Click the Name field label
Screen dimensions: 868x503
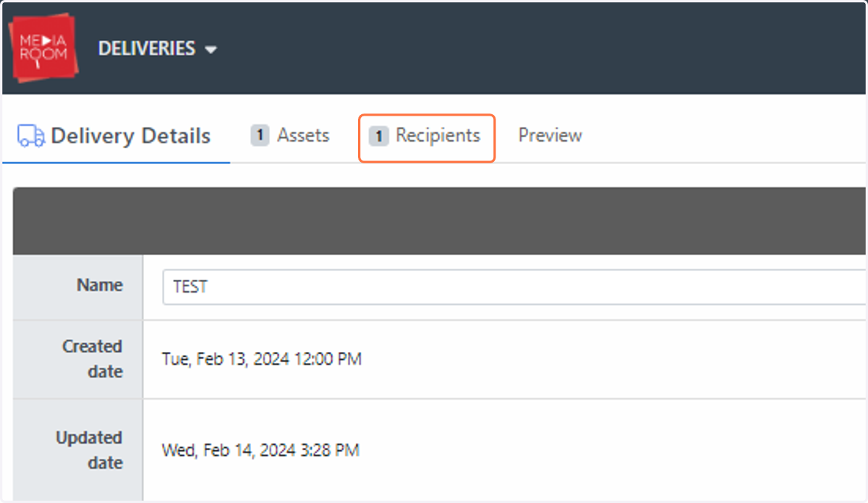pos(100,285)
